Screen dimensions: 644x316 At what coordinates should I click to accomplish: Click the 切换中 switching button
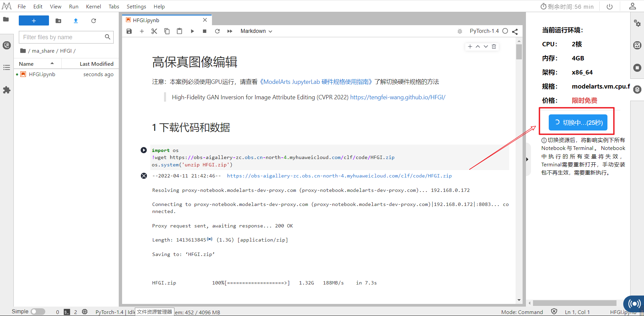pos(578,122)
